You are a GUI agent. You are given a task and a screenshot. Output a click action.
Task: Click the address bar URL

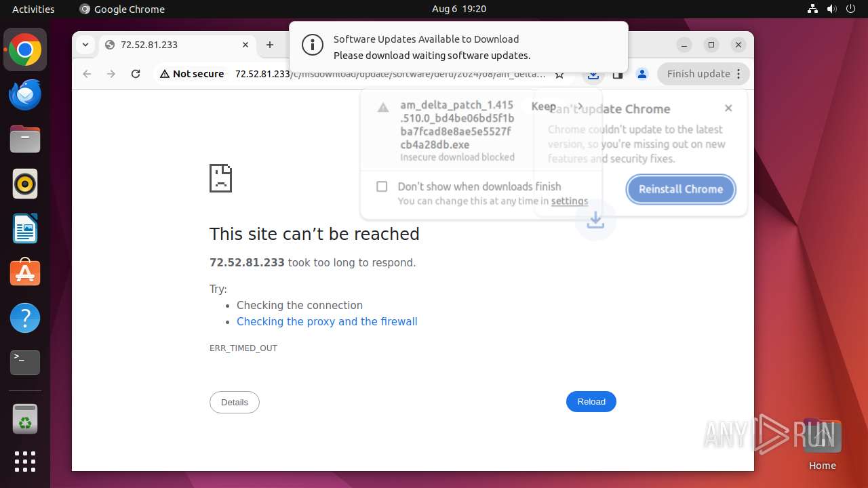coord(390,75)
